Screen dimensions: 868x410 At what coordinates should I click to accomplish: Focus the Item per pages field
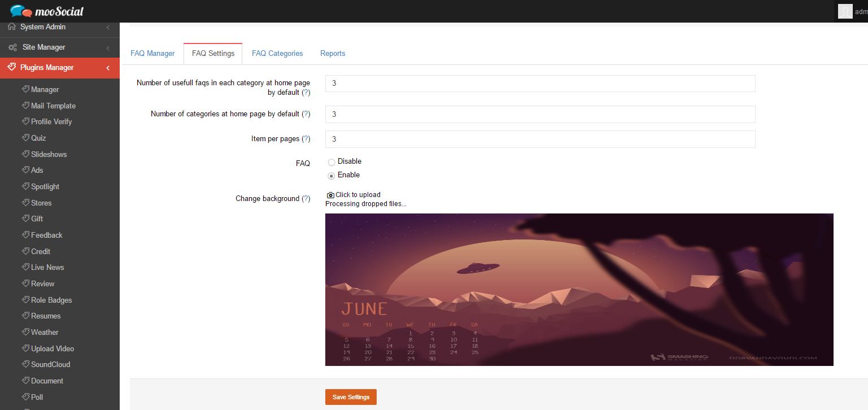point(540,139)
